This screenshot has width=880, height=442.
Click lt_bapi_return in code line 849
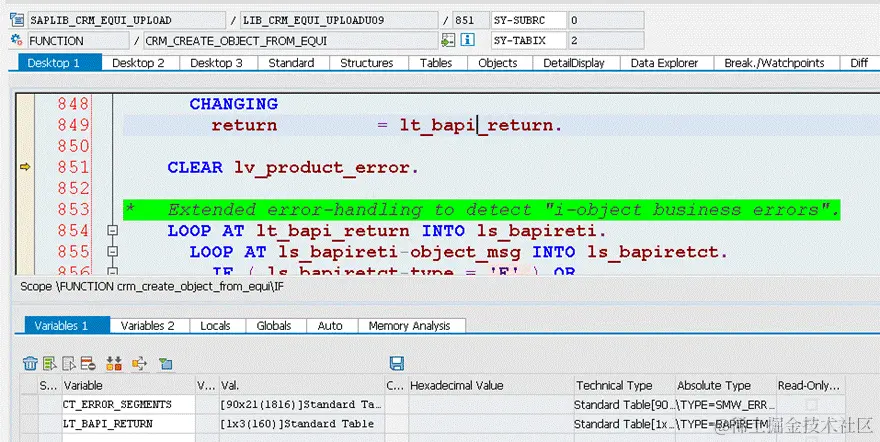pos(476,125)
